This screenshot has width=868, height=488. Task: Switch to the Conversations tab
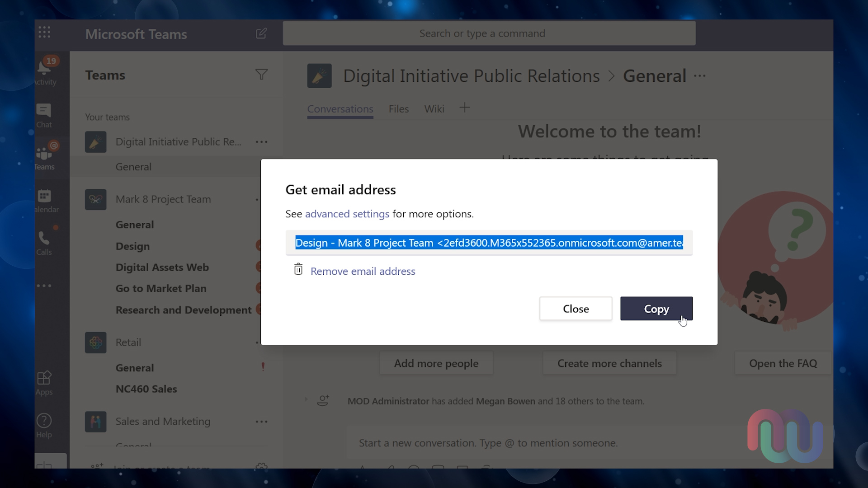340,109
